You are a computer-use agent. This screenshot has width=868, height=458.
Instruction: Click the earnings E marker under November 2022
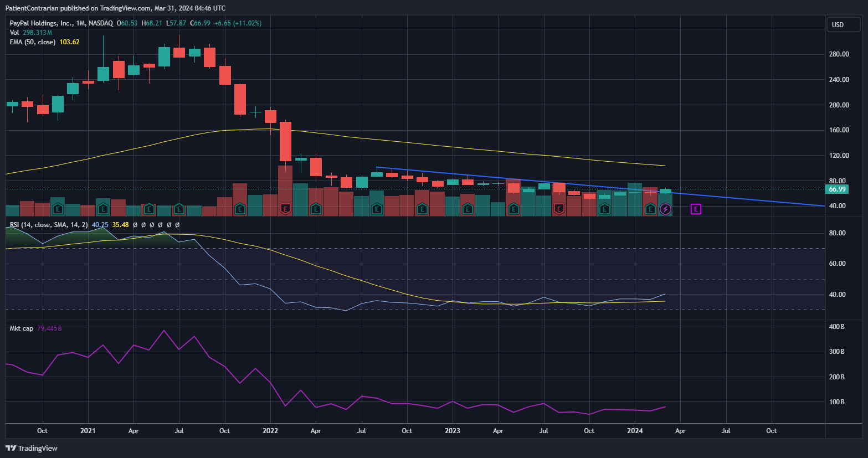click(x=422, y=209)
